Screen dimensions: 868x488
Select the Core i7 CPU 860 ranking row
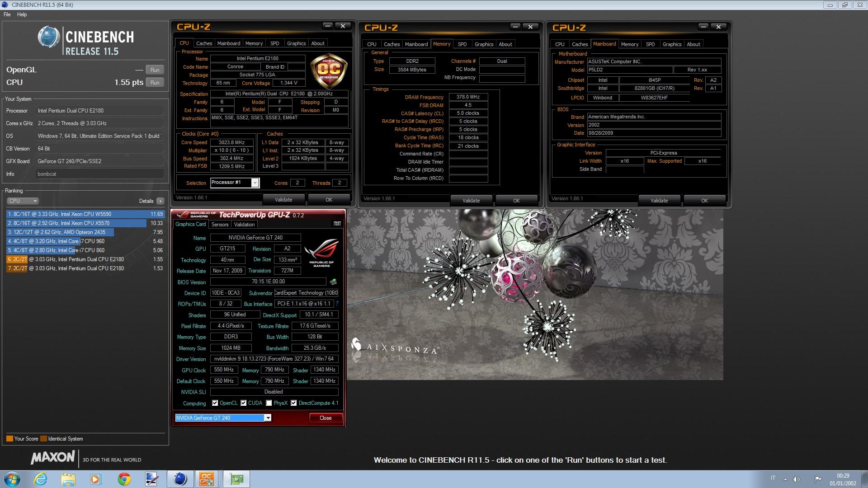[85, 250]
